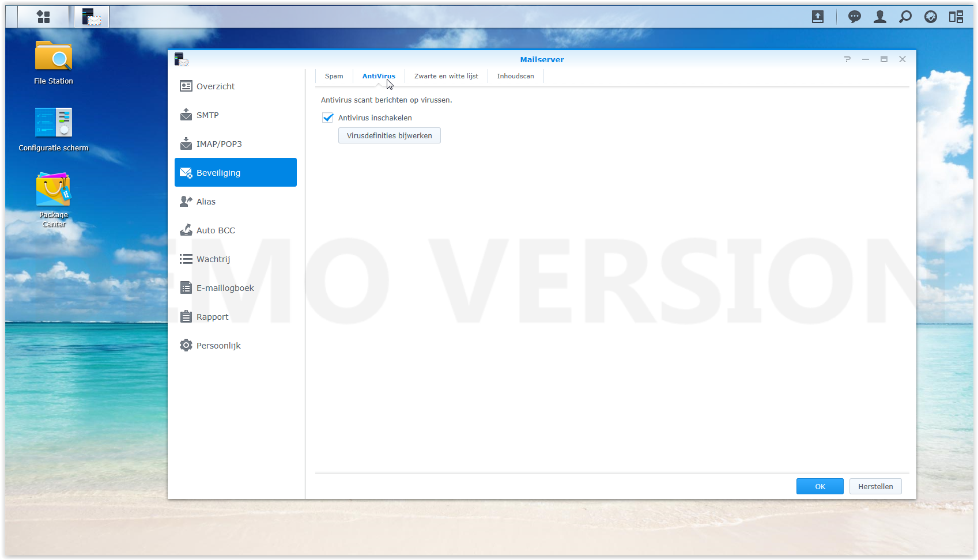Toggle the Antivirus inschakelen checkbox
The height and width of the screenshot is (560, 978).
coord(328,118)
